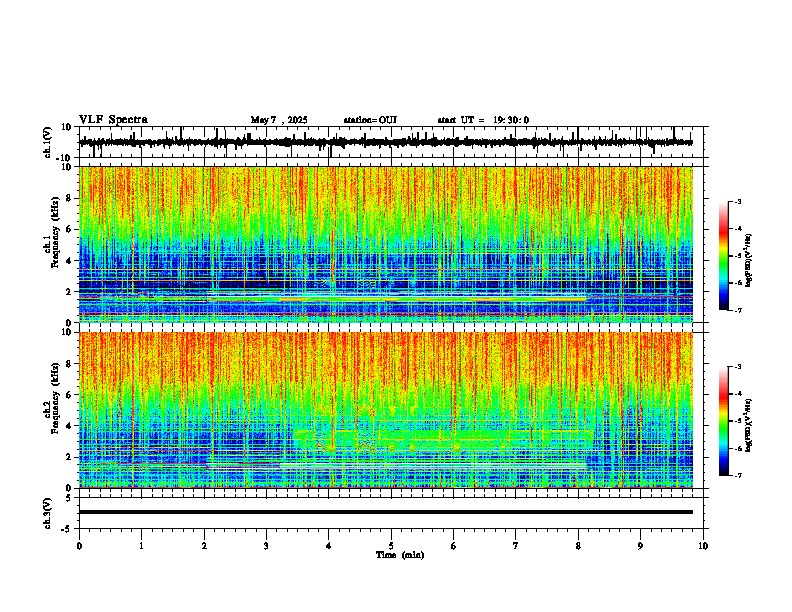Click the "7" tick on the time axis

pos(516,546)
